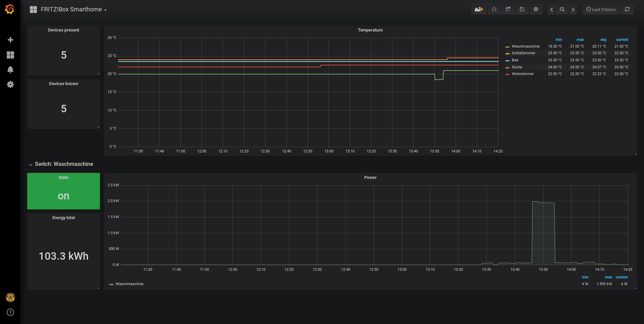Toggle the Küche series in legend
This screenshot has width=644, height=324.
coord(517,67)
